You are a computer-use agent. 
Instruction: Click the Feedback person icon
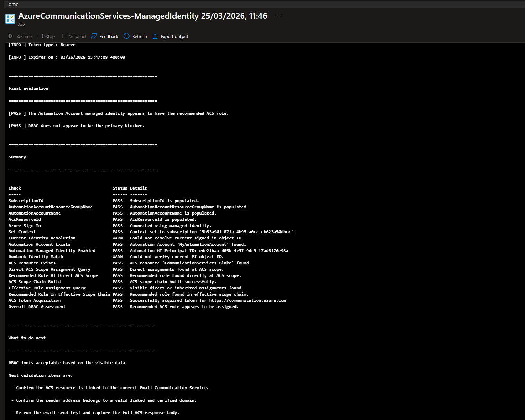(94, 36)
